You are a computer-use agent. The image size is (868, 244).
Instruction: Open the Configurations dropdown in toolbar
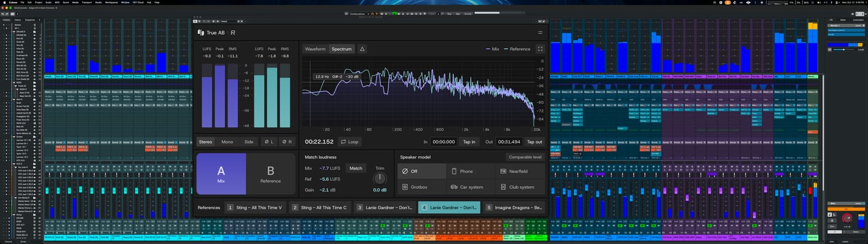(x=360, y=13)
